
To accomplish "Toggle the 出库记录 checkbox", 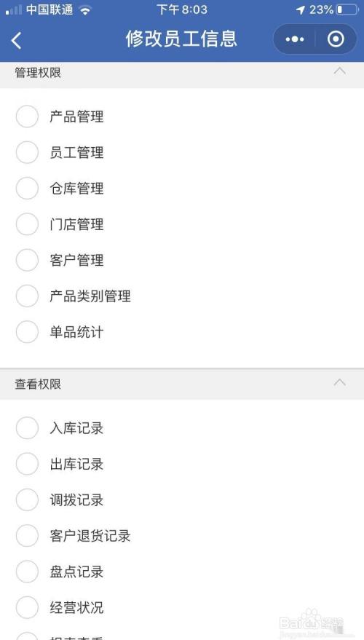I will (x=27, y=464).
